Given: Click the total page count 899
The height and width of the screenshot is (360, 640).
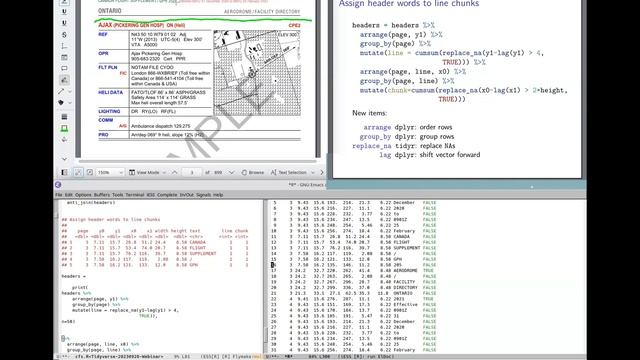Looking at the screenshot, I should point(218,173).
